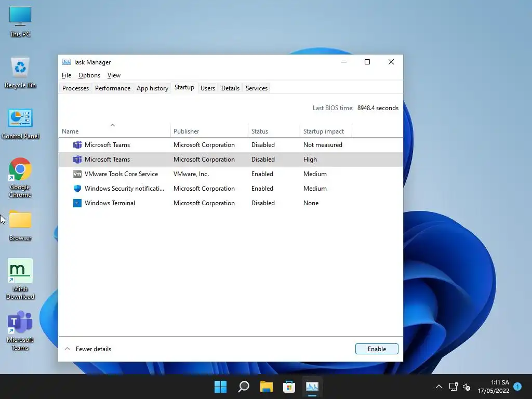Click the first Microsoft Teams row icon (Not measured)
Viewport: 532px width, 399px height.
point(77,145)
